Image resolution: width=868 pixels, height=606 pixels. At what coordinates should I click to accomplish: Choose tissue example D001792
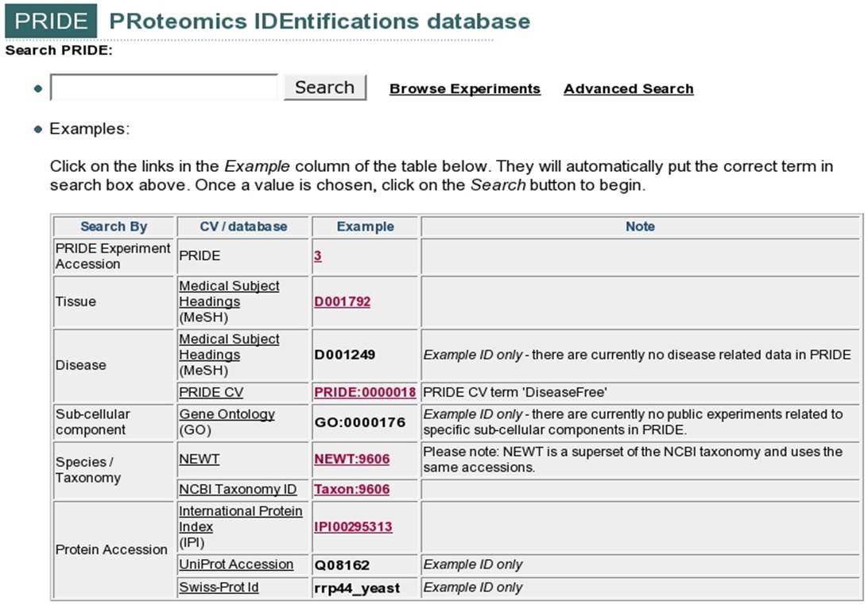coord(342,302)
